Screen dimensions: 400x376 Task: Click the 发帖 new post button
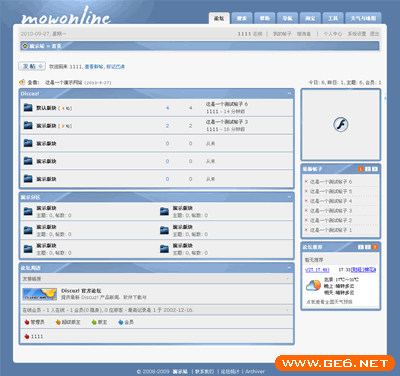32,66
